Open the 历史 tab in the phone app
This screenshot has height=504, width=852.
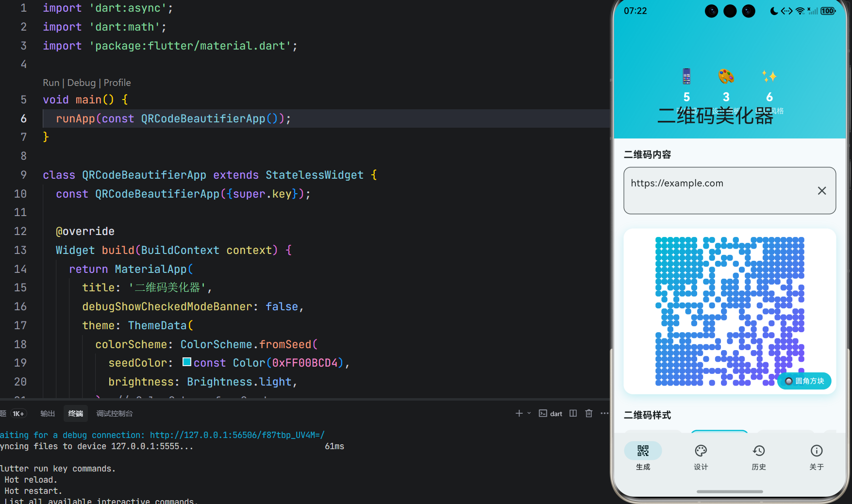click(759, 456)
